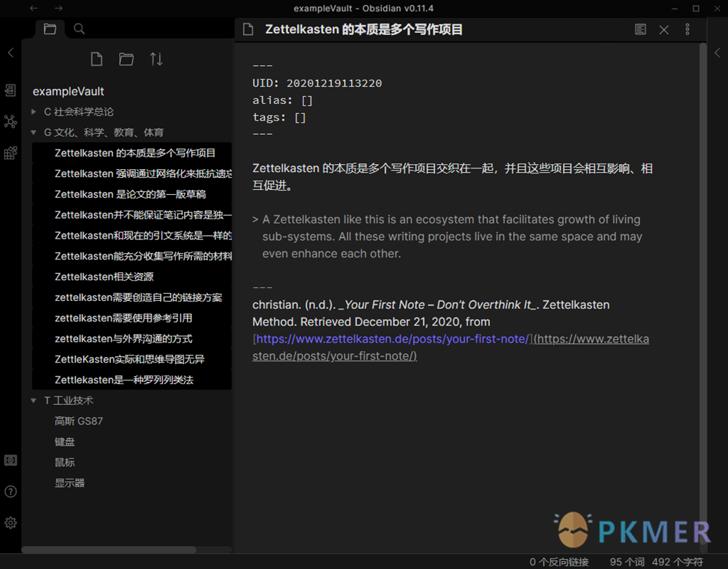Expand the right sidebar with the chevron
The width and height of the screenshot is (728, 569).
point(717,52)
